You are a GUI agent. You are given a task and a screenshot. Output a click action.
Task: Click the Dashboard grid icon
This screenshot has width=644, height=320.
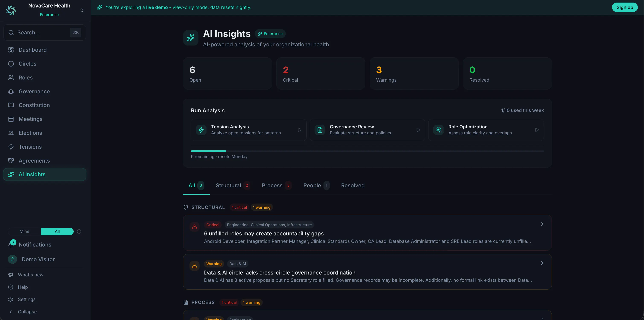(11, 50)
